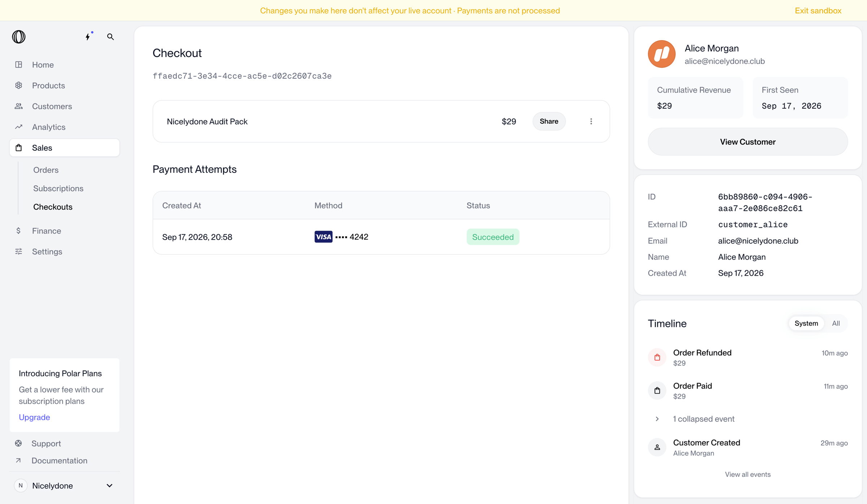Viewport: 867px width, 504px height.
Task: Click the Exit sandbox link
Action: pyautogui.click(x=818, y=10)
